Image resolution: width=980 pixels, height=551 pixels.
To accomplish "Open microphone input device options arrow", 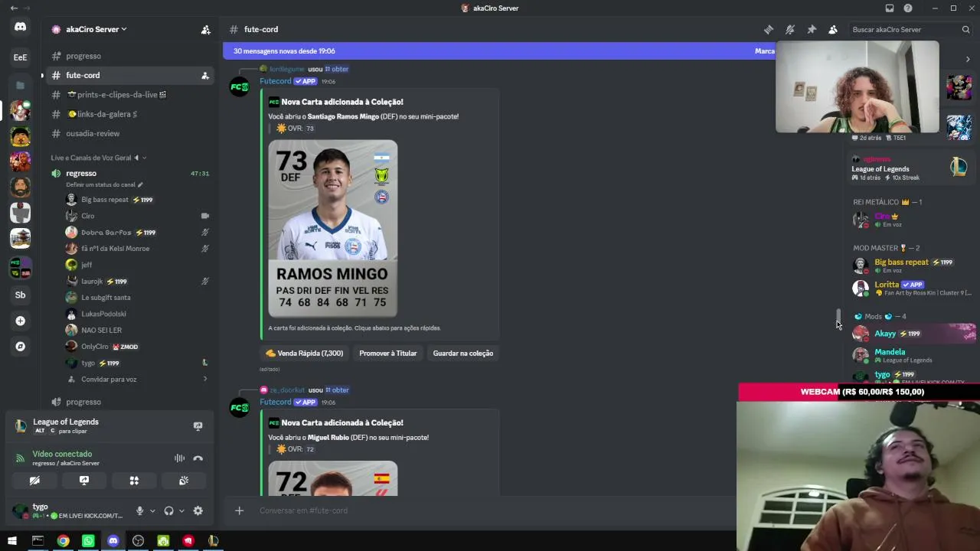I will (152, 511).
